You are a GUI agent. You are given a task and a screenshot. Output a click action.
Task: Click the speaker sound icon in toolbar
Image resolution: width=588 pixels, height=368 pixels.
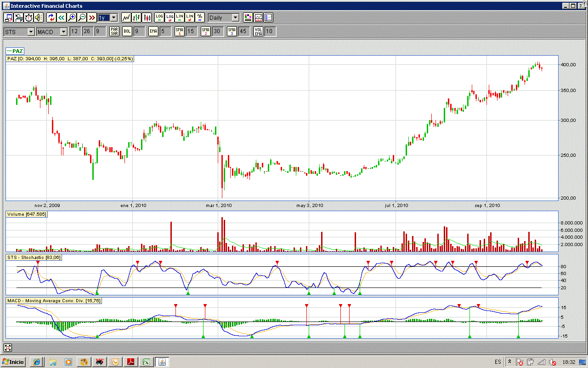[39, 17]
